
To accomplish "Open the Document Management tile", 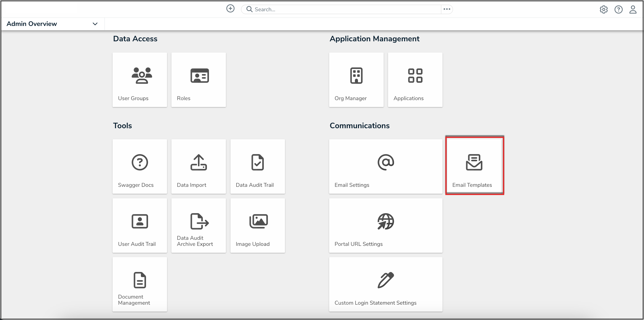I will (x=140, y=285).
